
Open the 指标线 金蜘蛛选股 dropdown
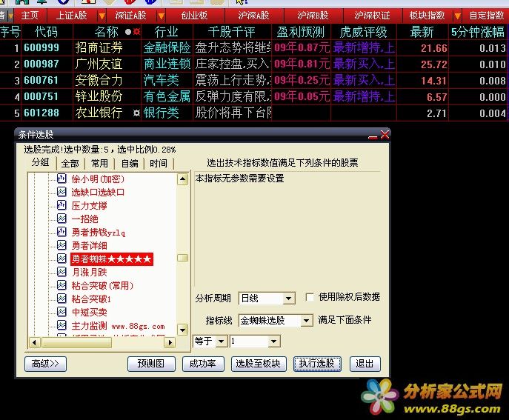pyautogui.click(x=306, y=321)
